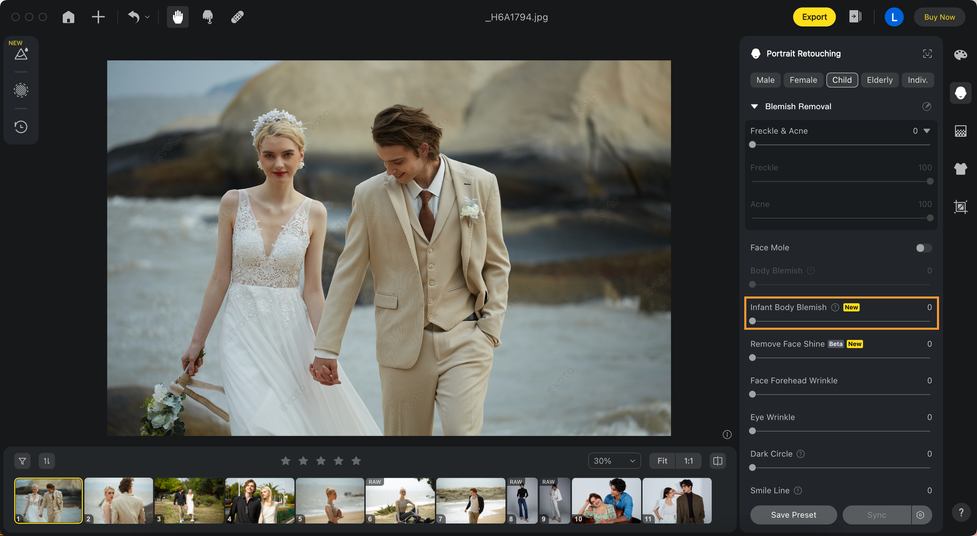977x536 pixels.
Task: Open the 30% zoom level dropdown
Action: coord(615,461)
